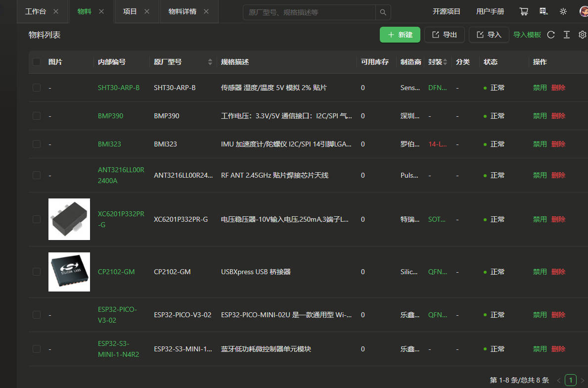View the CP2102-GM chip image
This screenshot has width=588, height=388.
coord(69,272)
